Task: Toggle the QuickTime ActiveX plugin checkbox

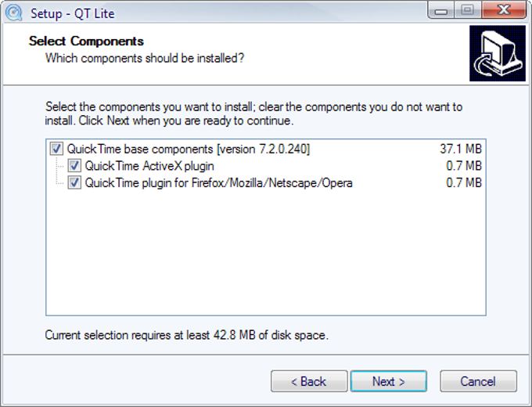Action: click(x=74, y=166)
